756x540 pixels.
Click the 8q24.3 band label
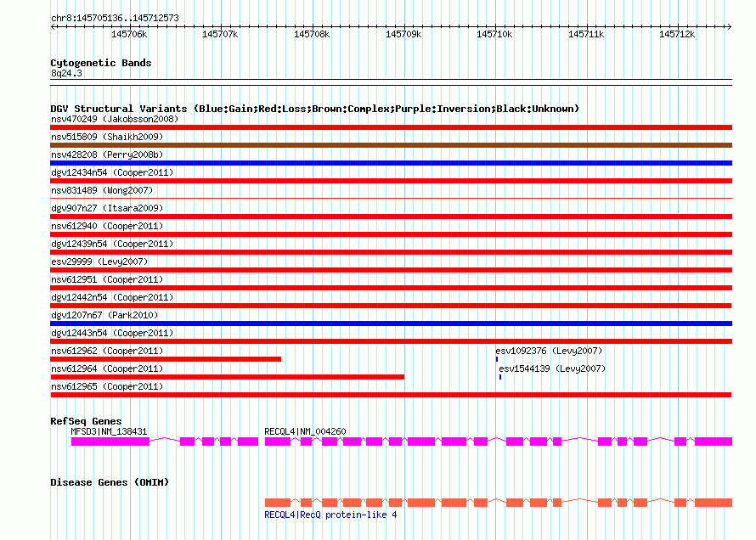tap(66, 73)
